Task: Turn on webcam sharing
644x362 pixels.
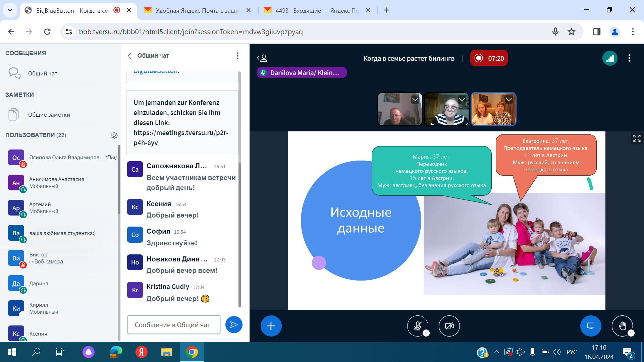Action: tap(449, 326)
